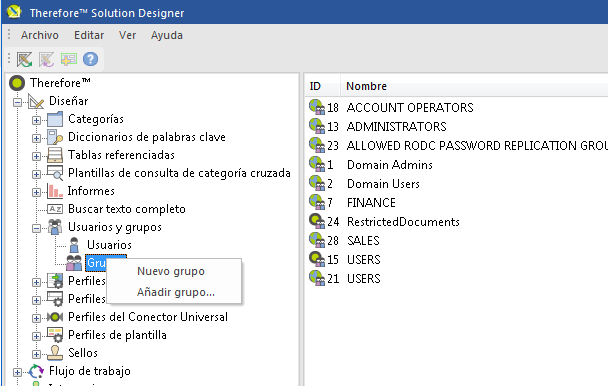Click the RestrictedDocuments name

[403, 222]
